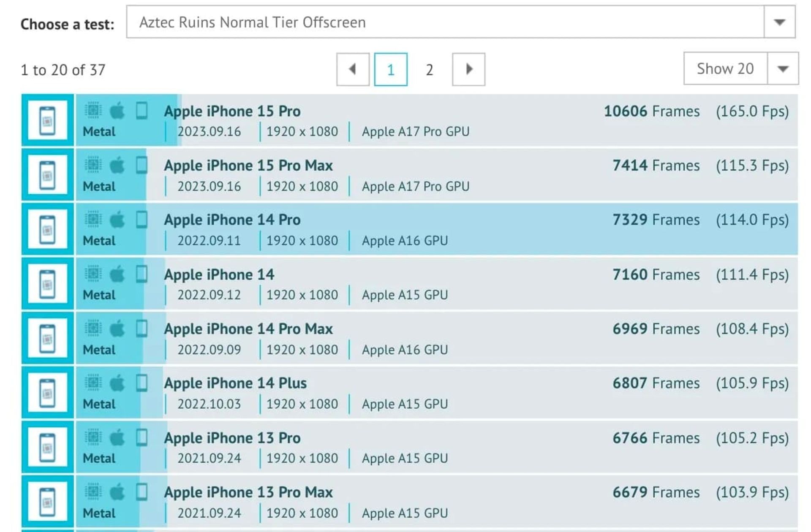Viewport: 811px width, 532px height.
Task: Click the (105.2 Fps) value
Action: tap(752, 438)
